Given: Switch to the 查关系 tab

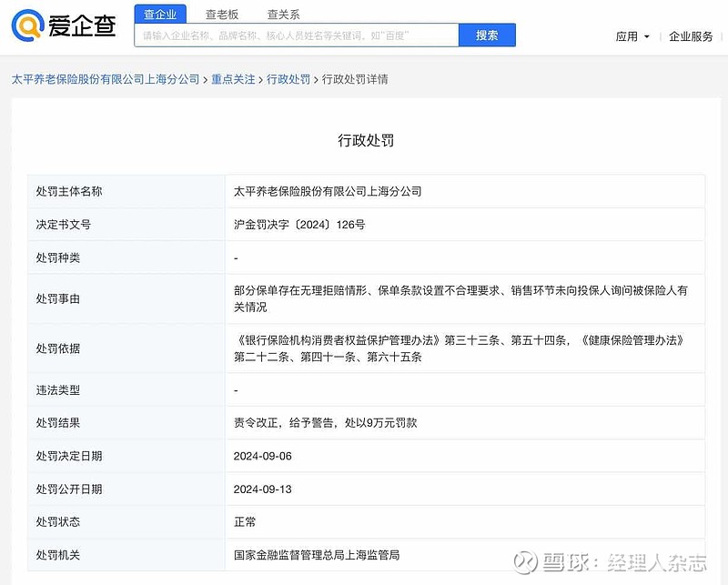Looking at the screenshot, I should (x=283, y=15).
